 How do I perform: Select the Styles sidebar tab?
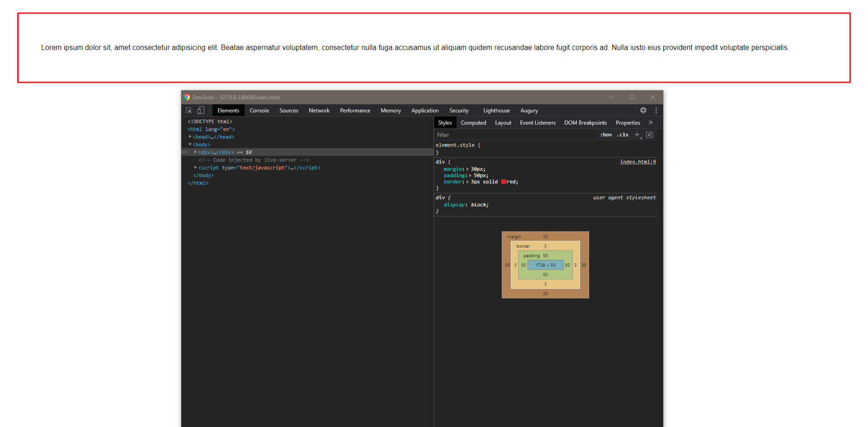(x=445, y=123)
